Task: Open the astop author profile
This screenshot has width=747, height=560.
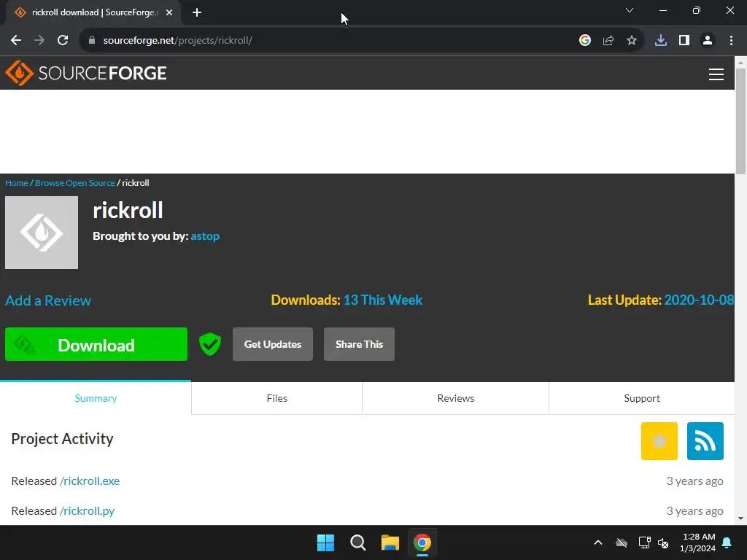Action: point(205,236)
